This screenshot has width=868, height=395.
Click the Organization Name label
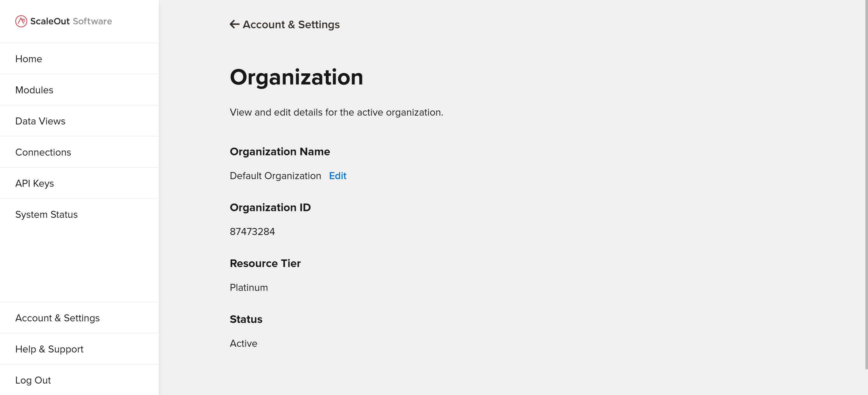(280, 151)
